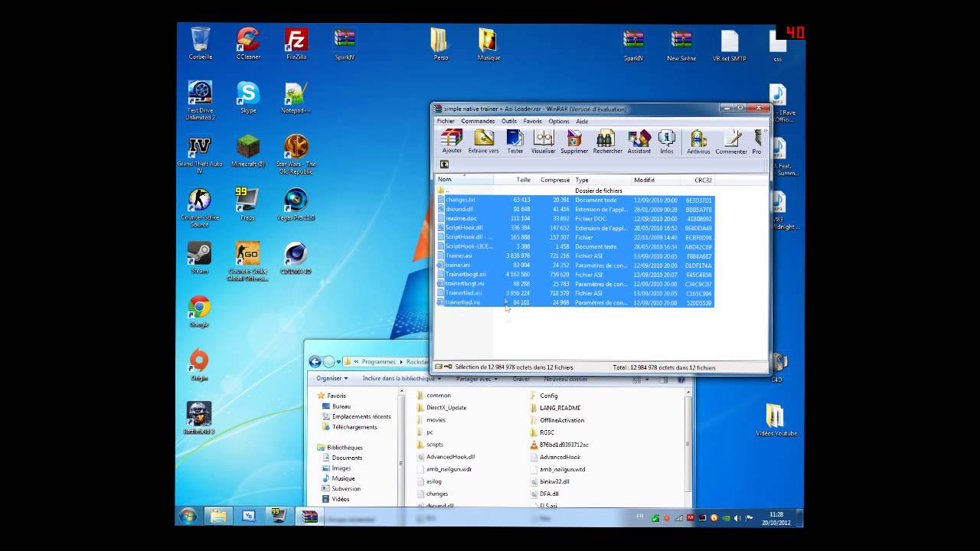Go back in the Explorer window
Screen dimensions: 980x551
point(315,362)
